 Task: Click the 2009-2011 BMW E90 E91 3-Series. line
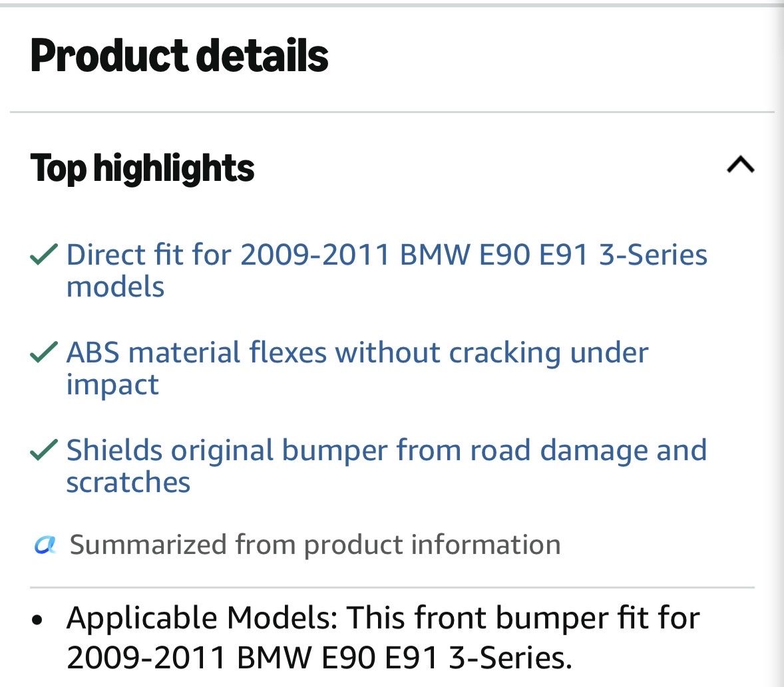pos(319,657)
